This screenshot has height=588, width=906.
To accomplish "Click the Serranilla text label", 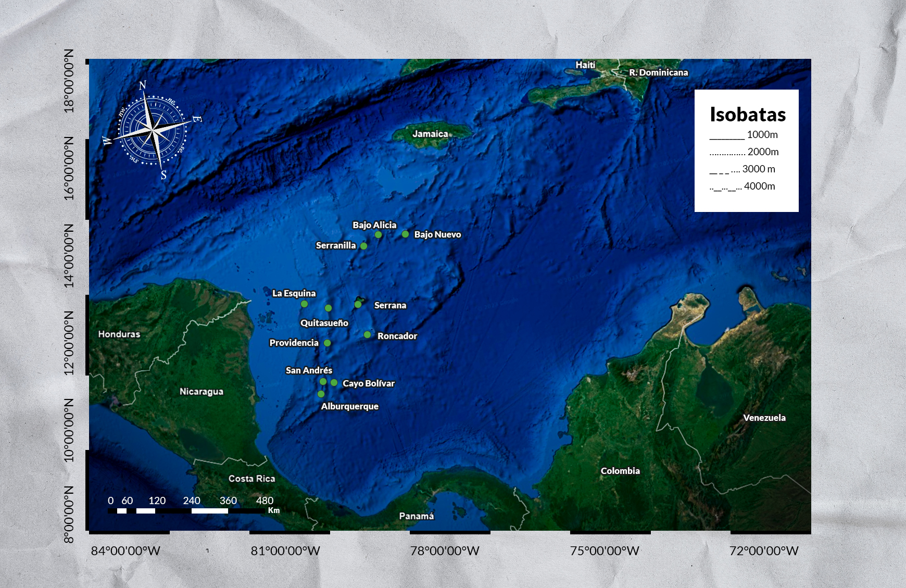I will coord(336,245).
